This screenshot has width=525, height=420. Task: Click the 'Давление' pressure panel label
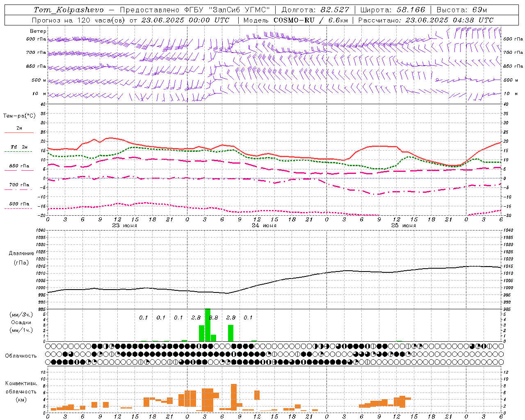pyautogui.click(x=21, y=253)
